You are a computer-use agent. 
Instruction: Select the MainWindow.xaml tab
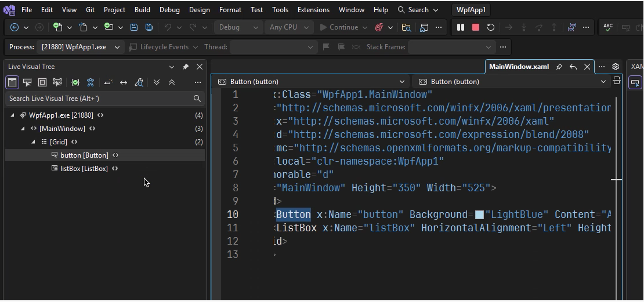519,67
